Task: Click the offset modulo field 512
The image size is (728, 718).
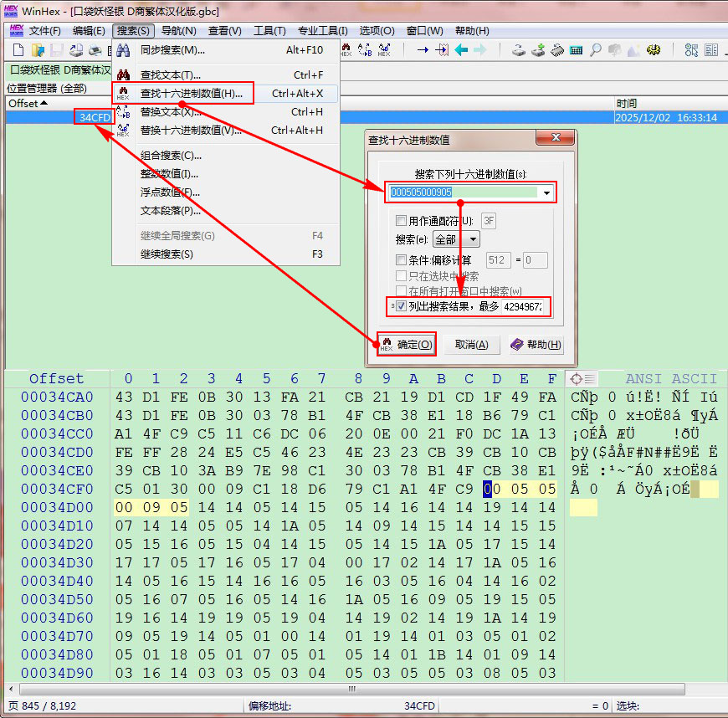Action: coord(499,260)
